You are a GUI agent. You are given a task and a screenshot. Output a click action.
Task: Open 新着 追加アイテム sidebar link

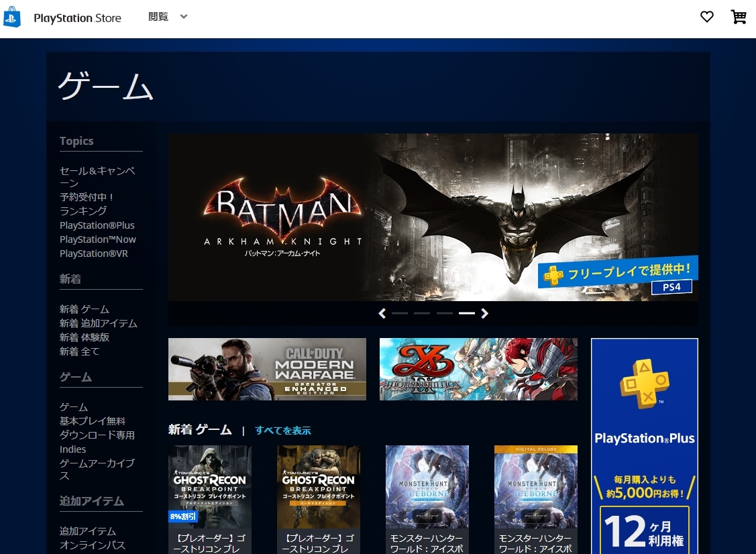tap(99, 323)
